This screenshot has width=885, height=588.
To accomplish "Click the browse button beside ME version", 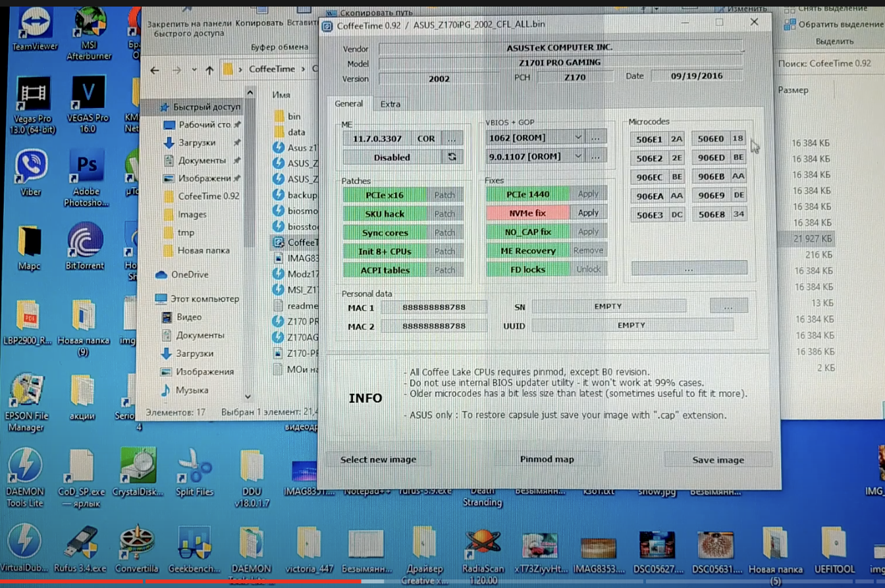I will (x=452, y=138).
